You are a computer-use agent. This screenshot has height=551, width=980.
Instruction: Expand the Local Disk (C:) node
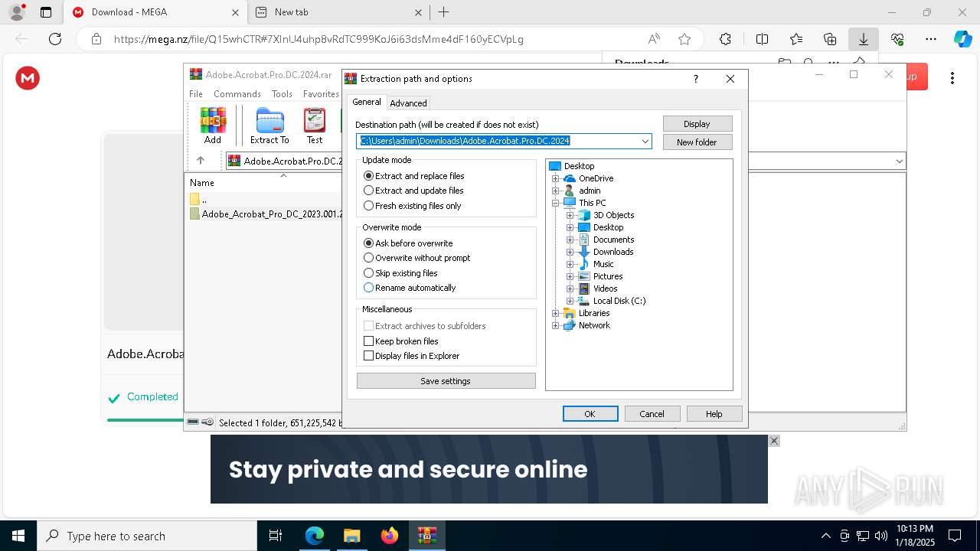(x=570, y=301)
